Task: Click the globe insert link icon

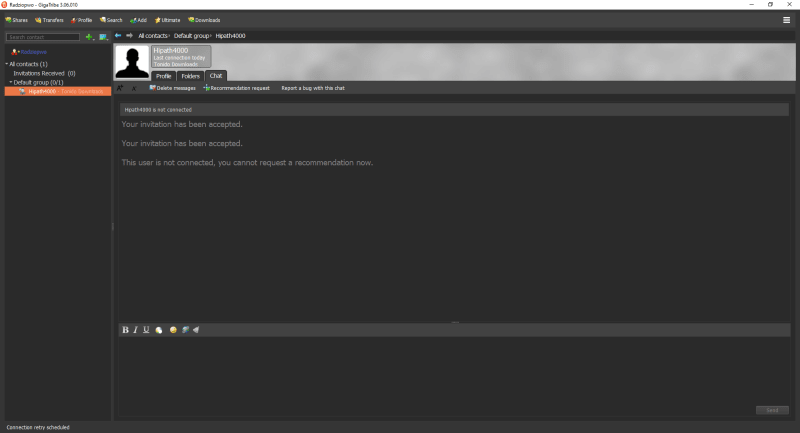Action: 185,330
